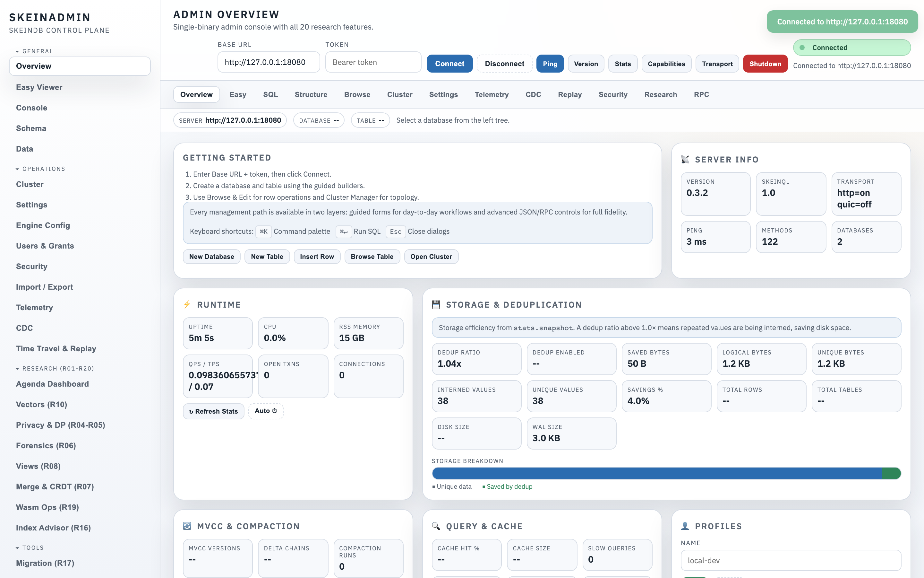
Task: Open Data in the sidebar
Action: tap(80, 149)
